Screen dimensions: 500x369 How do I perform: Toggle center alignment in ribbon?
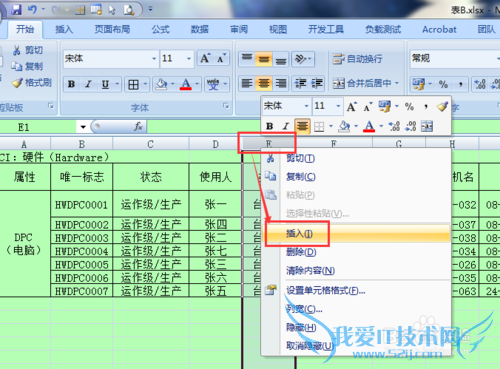point(264,83)
